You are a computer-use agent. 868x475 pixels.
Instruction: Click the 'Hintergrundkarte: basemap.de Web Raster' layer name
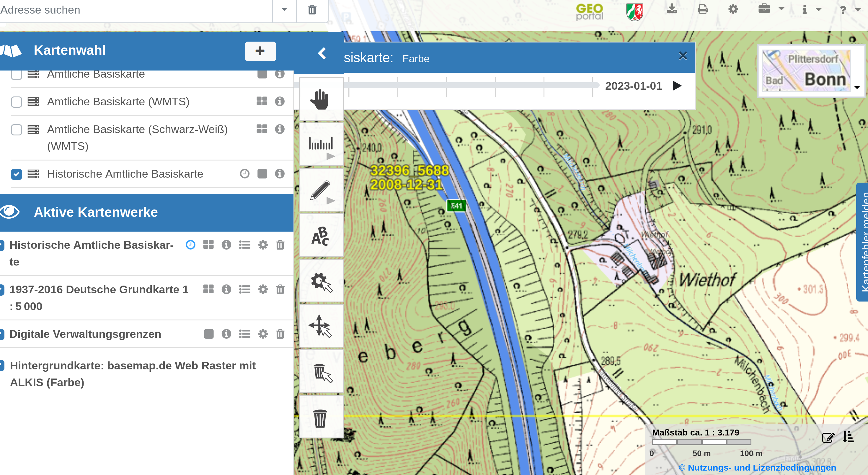click(133, 374)
